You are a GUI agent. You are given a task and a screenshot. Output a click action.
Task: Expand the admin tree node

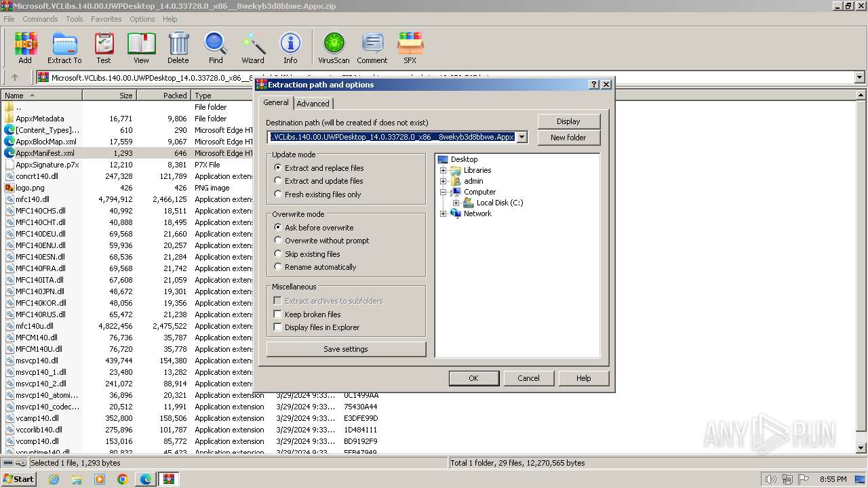(x=443, y=181)
